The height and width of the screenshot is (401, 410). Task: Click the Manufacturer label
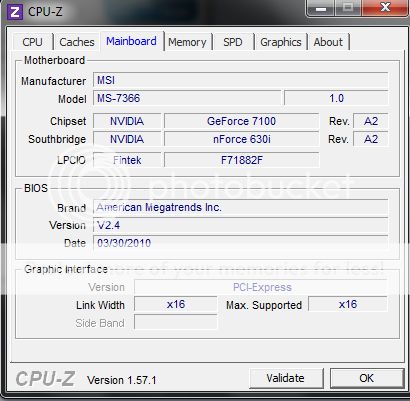(x=54, y=81)
